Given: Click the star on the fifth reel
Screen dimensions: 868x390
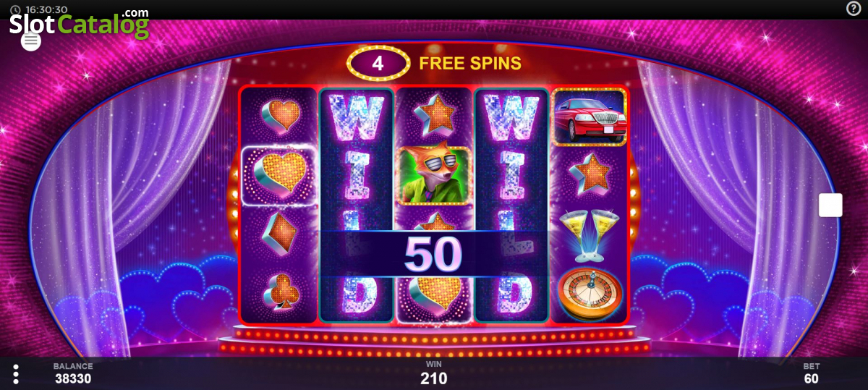Looking at the screenshot, I should pos(589,176).
